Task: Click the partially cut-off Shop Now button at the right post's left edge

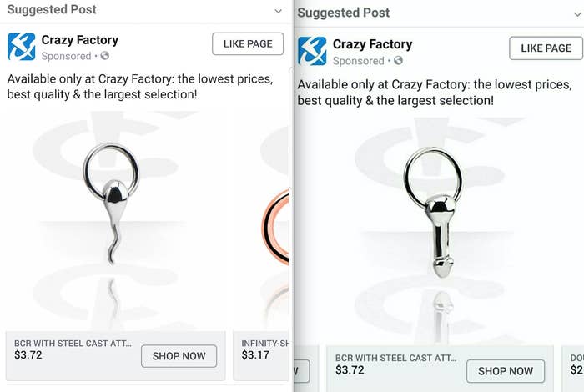Action: (x=302, y=371)
